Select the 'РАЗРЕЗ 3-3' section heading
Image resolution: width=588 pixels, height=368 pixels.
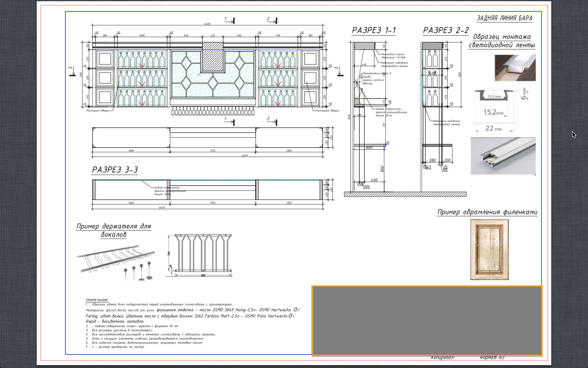tap(115, 170)
